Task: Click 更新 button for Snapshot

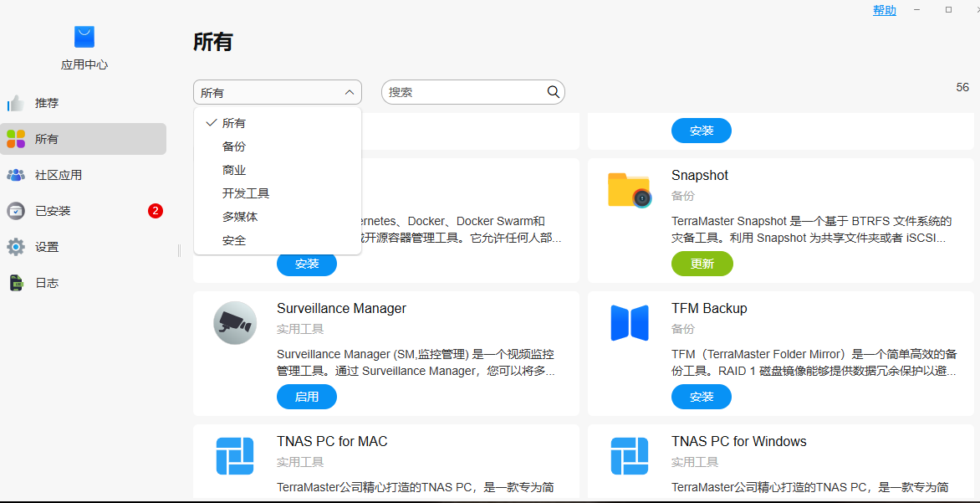Action: (x=702, y=264)
